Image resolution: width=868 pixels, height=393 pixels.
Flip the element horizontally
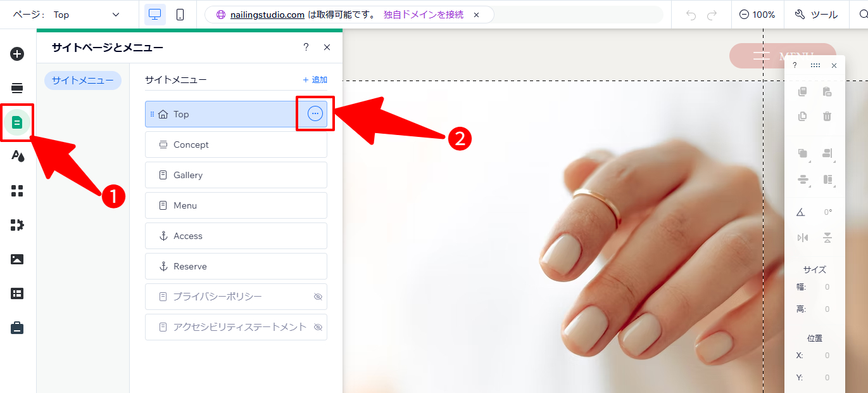pyautogui.click(x=802, y=237)
